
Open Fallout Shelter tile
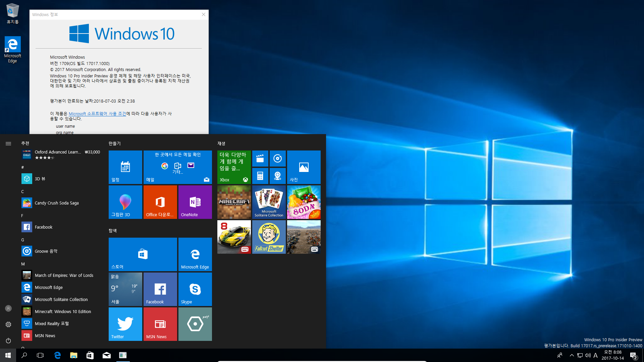(268, 237)
